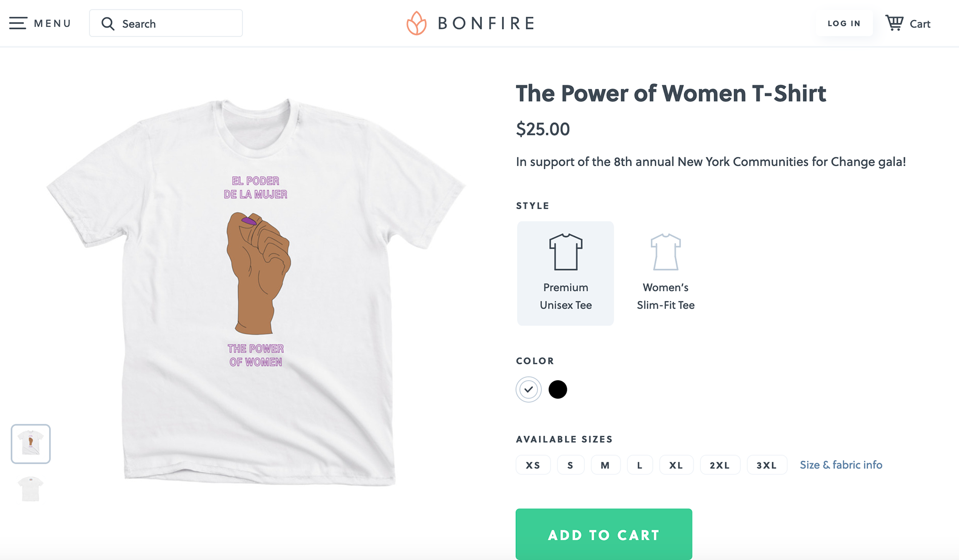Choose the white color swatch
959x560 pixels.
pyautogui.click(x=528, y=389)
